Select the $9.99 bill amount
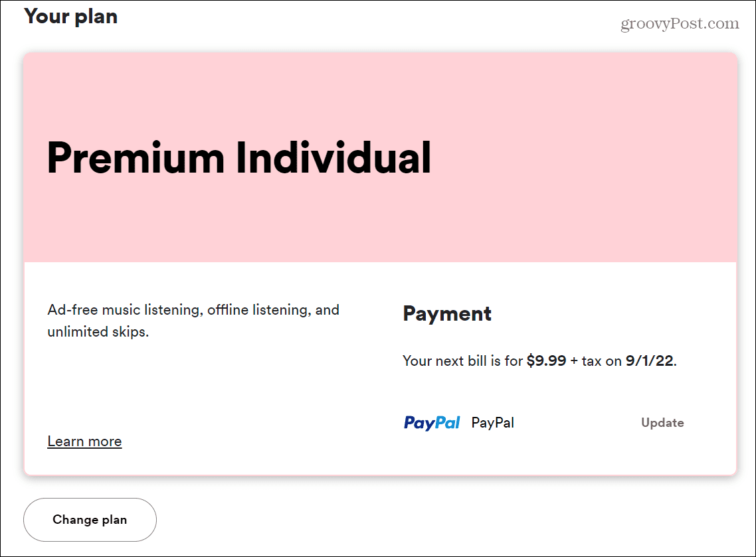Screen dimensions: 756x557 (x=546, y=361)
